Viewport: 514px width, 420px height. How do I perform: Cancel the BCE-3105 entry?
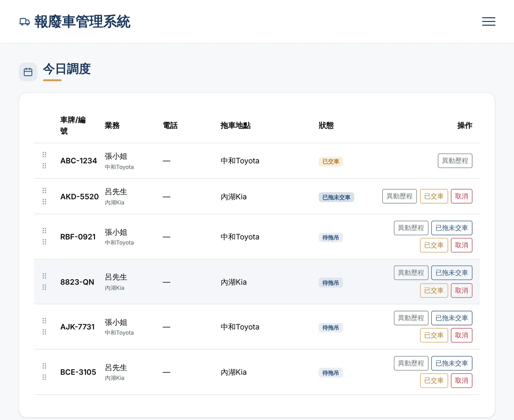click(x=461, y=380)
